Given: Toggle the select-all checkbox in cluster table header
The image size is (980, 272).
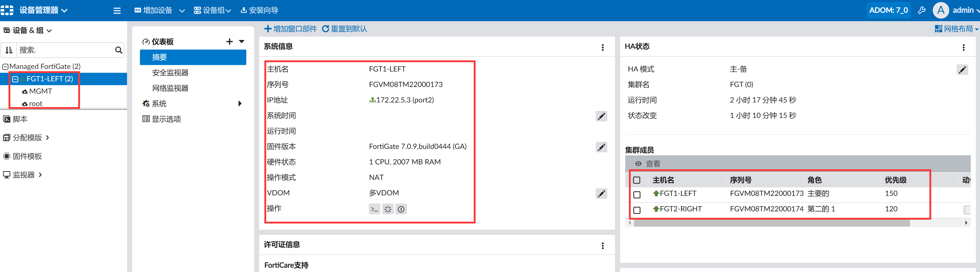Looking at the screenshot, I should pos(636,180).
